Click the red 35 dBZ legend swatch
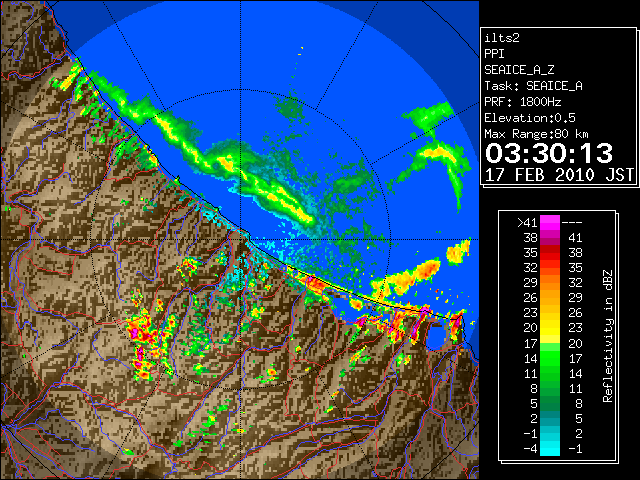Screen dimensions: 640x480 pos(550,253)
